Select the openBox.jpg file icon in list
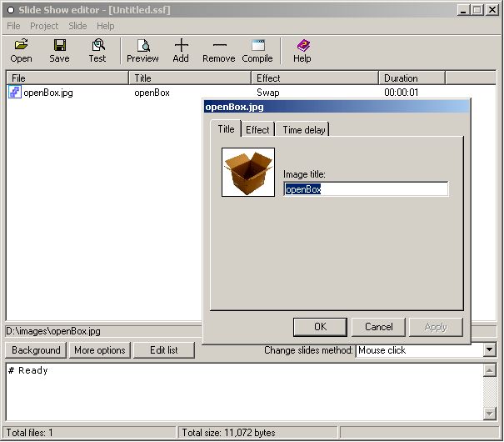The width and height of the screenshot is (504, 442). (15, 92)
